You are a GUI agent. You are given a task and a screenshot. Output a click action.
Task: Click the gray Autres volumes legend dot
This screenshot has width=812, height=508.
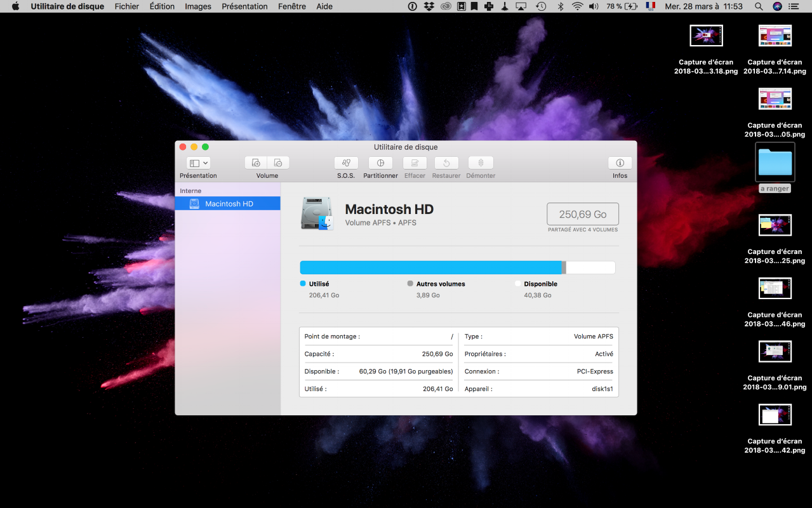pos(410,284)
